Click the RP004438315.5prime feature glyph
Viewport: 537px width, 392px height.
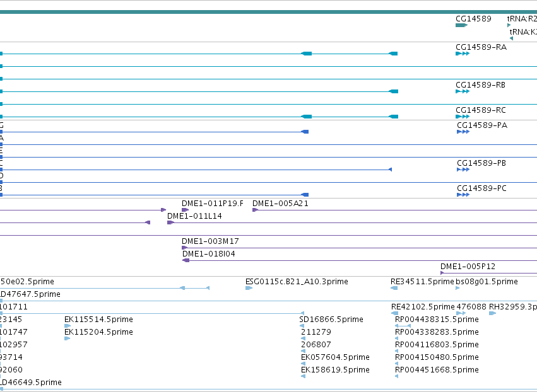pos(403,326)
